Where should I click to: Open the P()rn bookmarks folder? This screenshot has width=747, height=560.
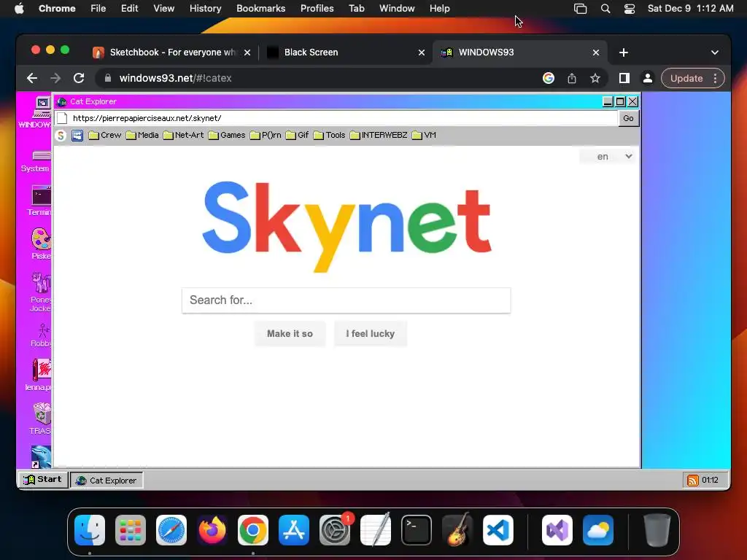[266, 135]
